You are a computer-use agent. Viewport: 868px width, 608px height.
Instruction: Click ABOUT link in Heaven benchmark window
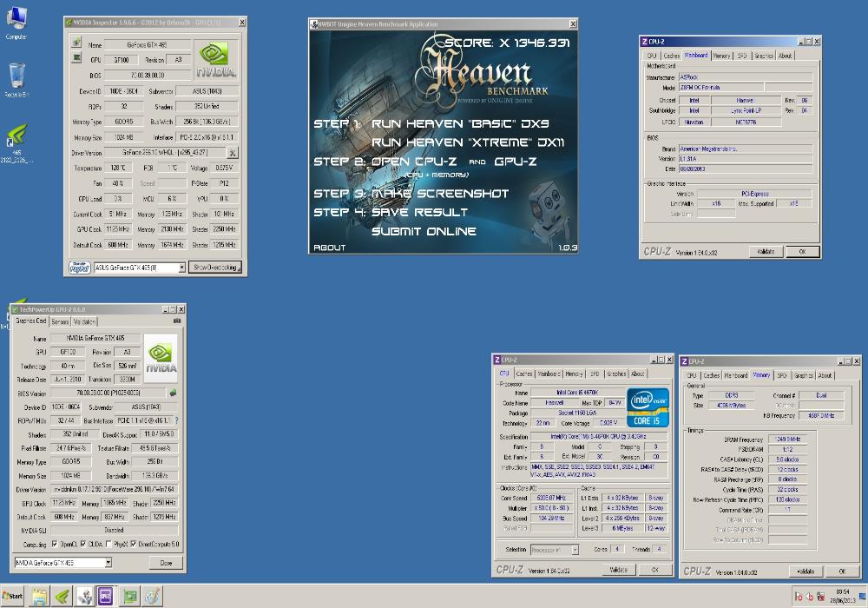(x=329, y=248)
